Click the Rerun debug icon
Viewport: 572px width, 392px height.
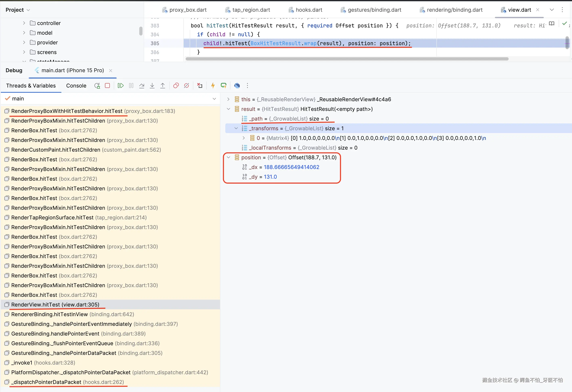coord(97,85)
